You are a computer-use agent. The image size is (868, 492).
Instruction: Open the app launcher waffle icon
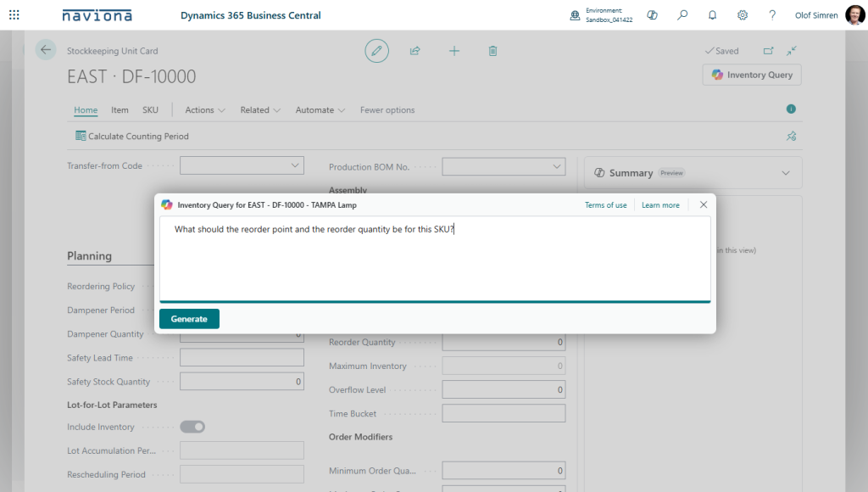click(14, 15)
